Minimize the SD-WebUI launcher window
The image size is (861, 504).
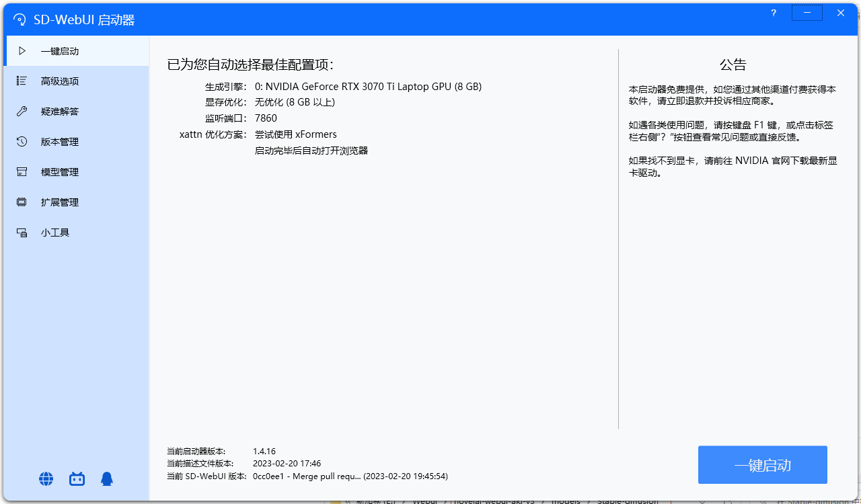pyautogui.click(x=807, y=13)
